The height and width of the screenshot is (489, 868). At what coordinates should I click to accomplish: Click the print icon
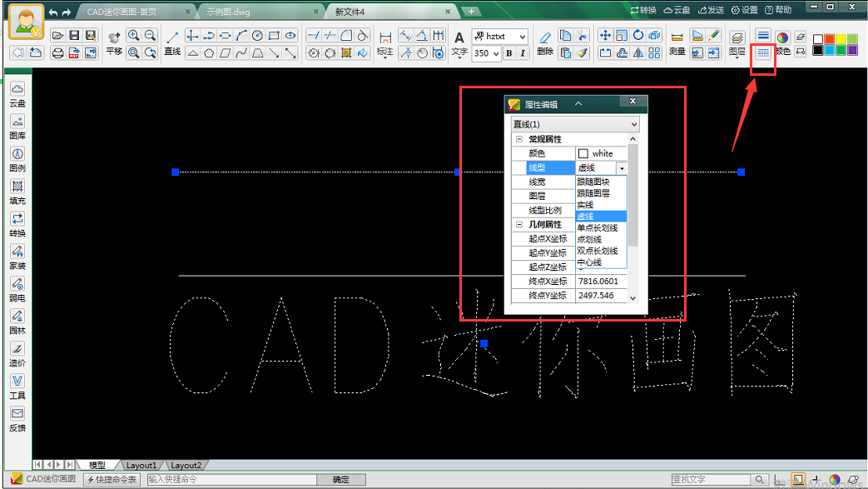(x=57, y=52)
